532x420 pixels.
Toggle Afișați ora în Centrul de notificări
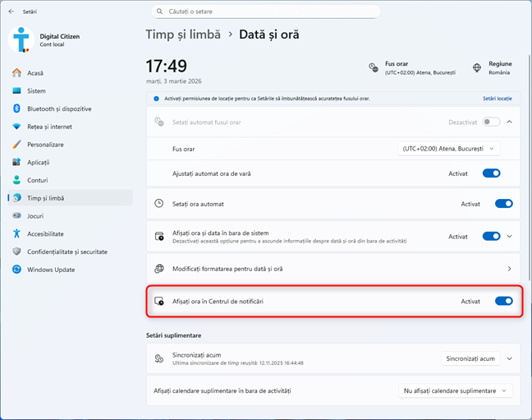click(503, 302)
